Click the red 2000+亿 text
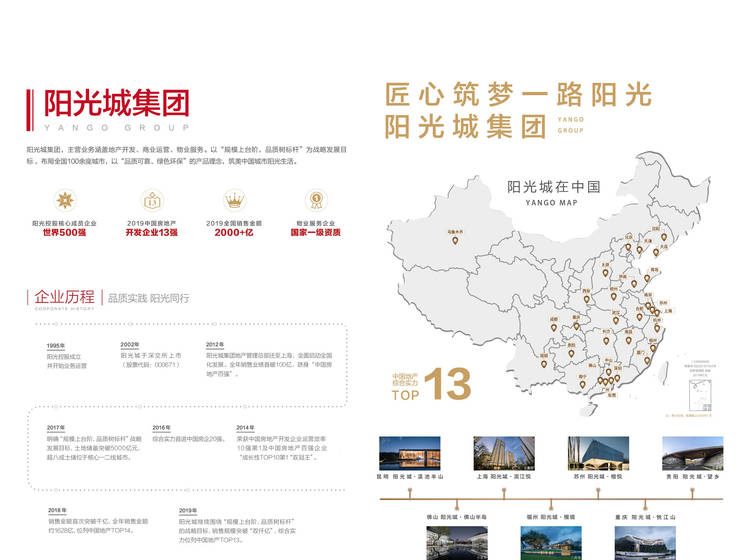The width and height of the screenshot is (750, 560). 234,232
